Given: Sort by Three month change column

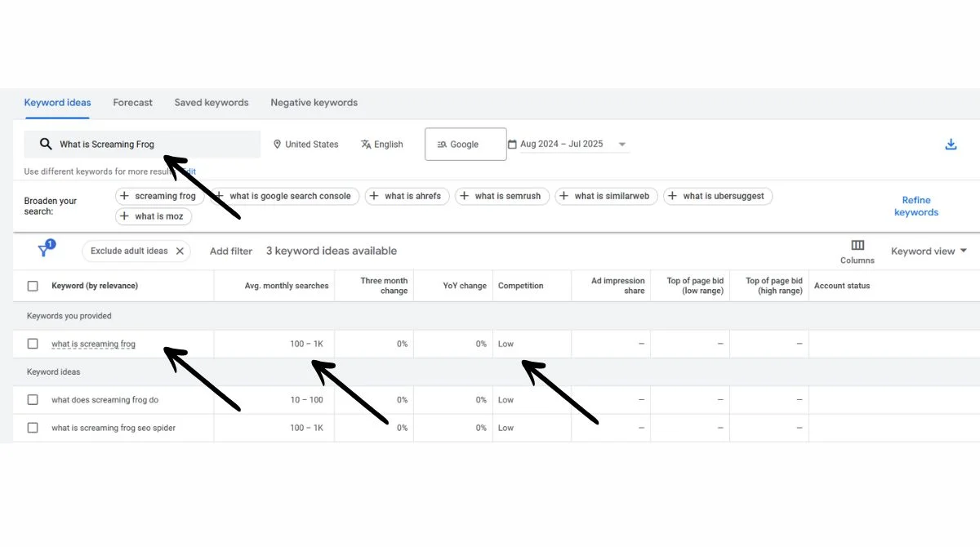Looking at the screenshot, I should pyautogui.click(x=384, y=286).
